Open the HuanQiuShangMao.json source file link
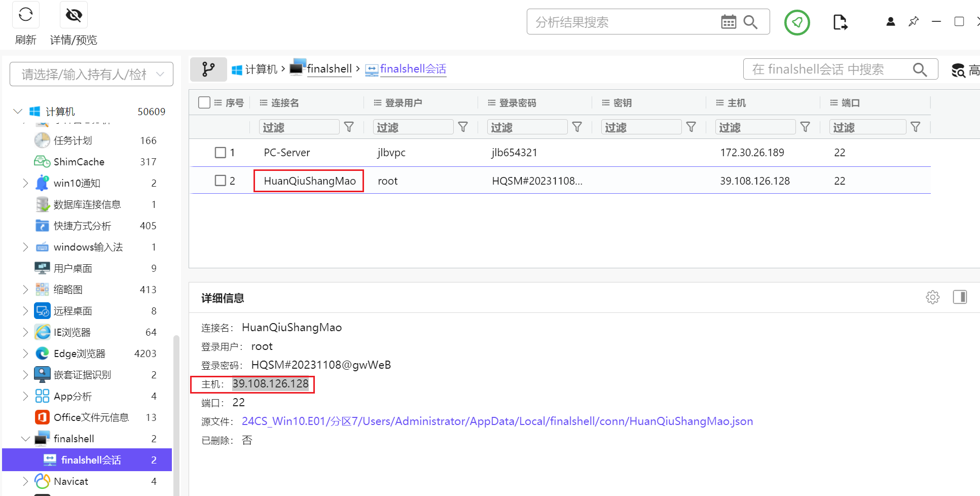Viewport: 980px width, 496px height. 497,421
